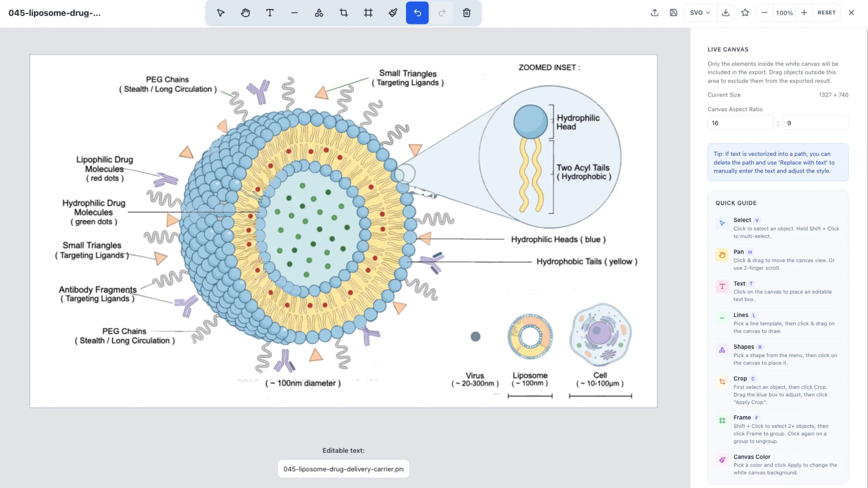Activate the Pan hand tool
Viewport: 868px width, 488px height.
tap(245, 13)
